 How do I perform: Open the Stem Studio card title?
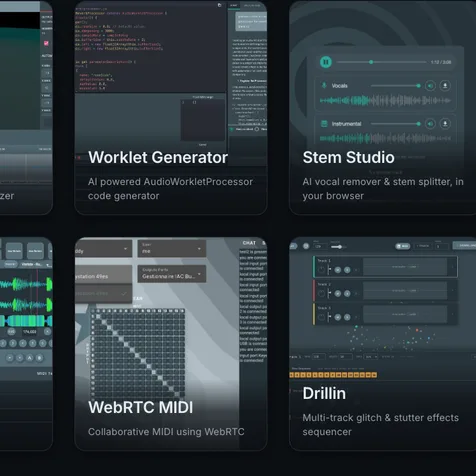pos(348,157)
